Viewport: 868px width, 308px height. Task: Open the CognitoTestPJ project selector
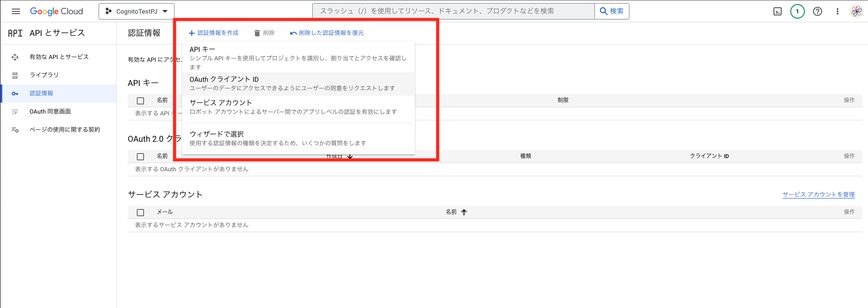136,11
